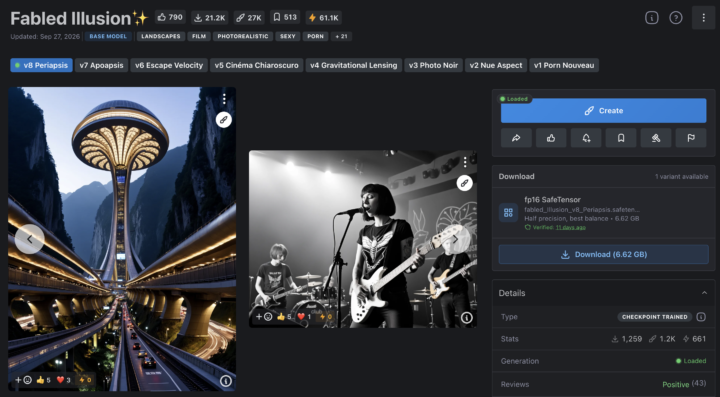Switch to v2 Nue Aspect version tab
Image resolution: width=720 pixels, height=397 pixels.
(496, 65)
